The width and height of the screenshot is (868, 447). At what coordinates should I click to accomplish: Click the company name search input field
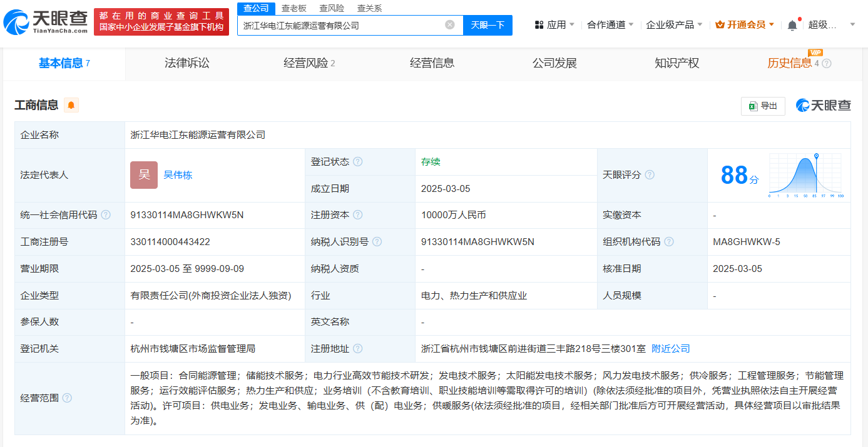pos(341,26)
